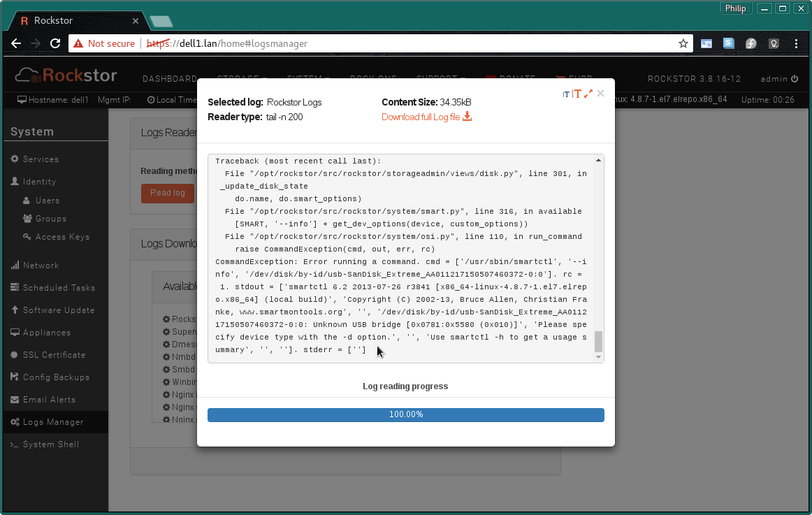Click the 'Hostname: dell1' status text
This screenshot has height=515, width=812.
(x=53, y=100)
